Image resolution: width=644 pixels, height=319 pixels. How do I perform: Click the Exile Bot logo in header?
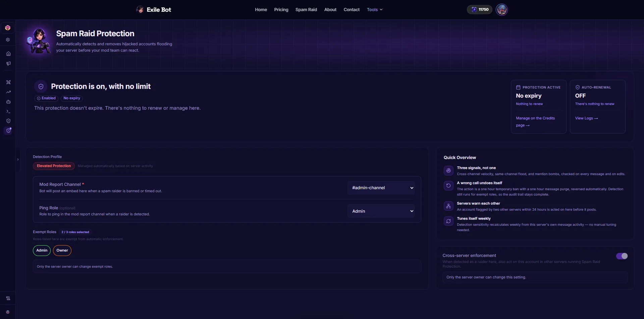(x=154, y=10)
